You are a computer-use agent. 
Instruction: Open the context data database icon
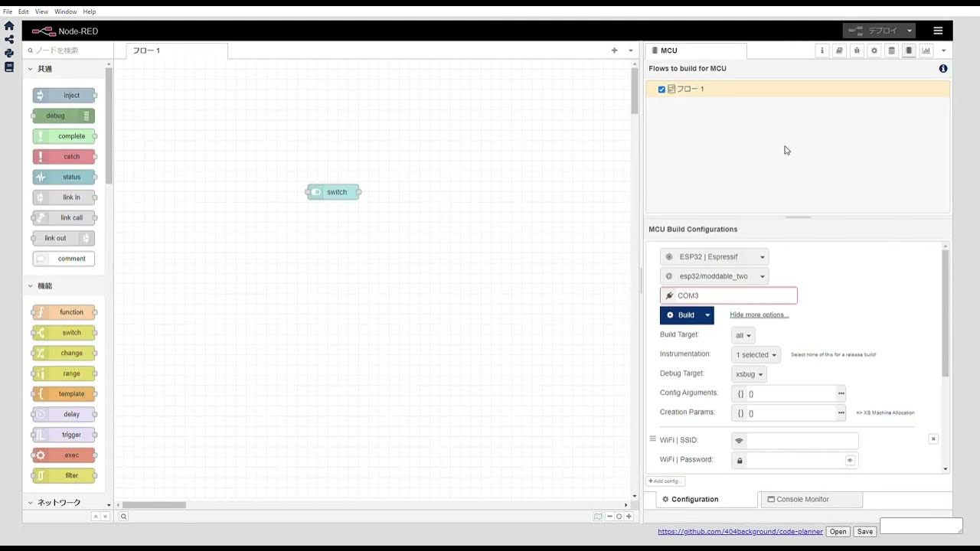click(x=891, y=51)
